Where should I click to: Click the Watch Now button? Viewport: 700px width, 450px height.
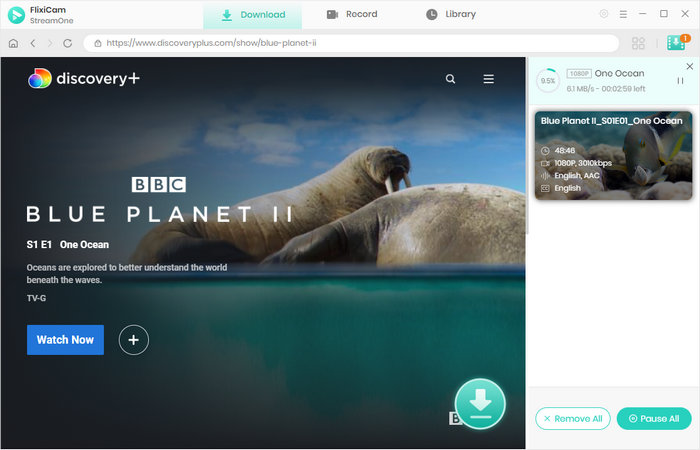click(65, 340)
